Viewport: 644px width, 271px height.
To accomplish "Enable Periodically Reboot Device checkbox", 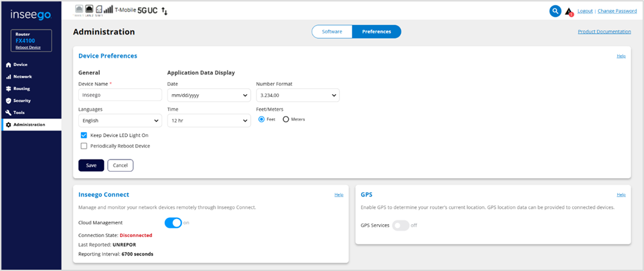I will pyautogui.click(x=84, y=145).
